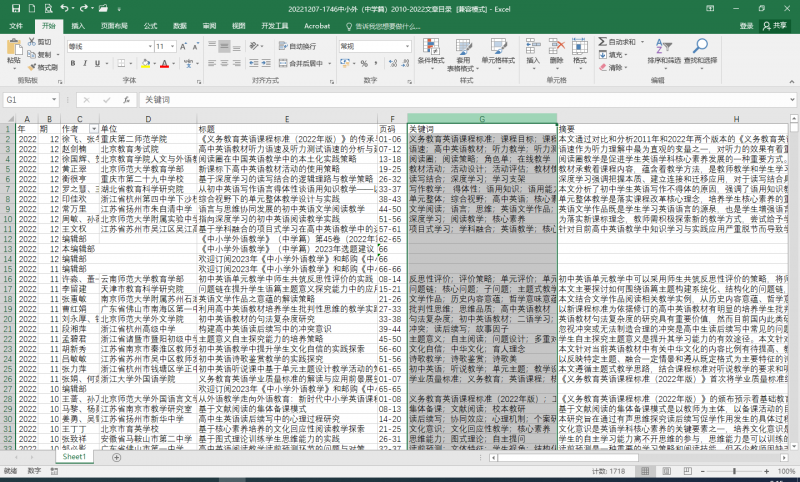The width and height of the screenshot is (800, 482).
Task: Open the borders dropdown arrow
Action: pos(131,63)
